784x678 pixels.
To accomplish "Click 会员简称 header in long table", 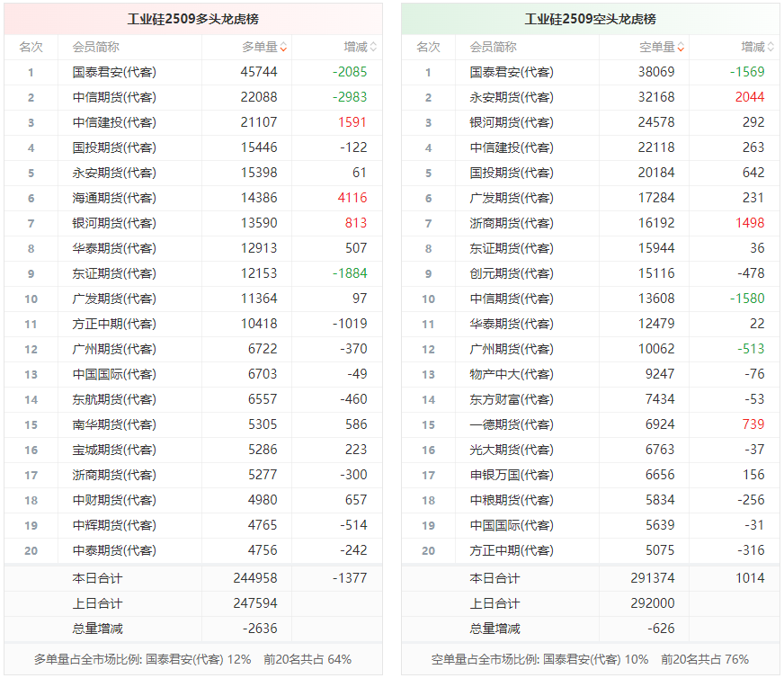I will tap(95, 47).
